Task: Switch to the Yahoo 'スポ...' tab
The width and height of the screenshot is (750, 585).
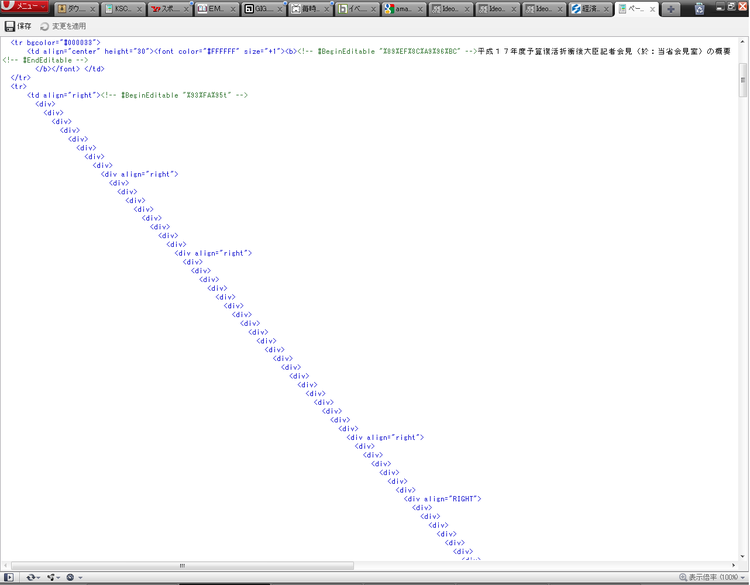Action: point(170,9)
